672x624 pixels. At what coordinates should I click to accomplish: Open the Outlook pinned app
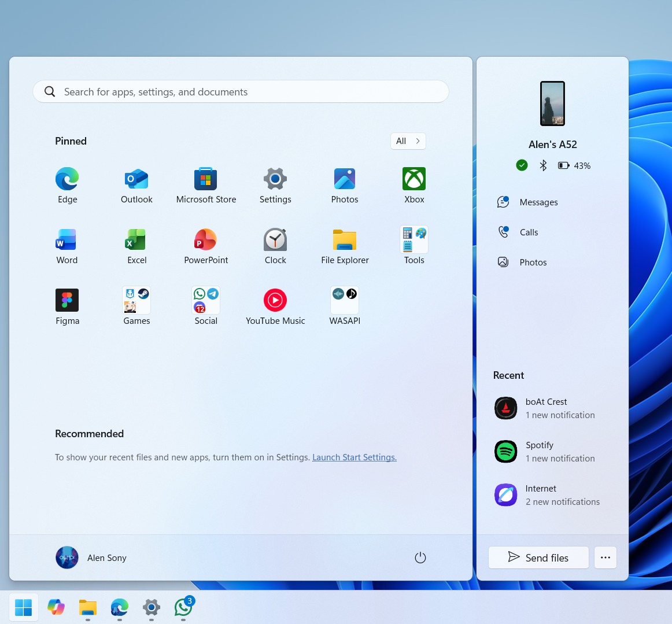pos(136,186)
